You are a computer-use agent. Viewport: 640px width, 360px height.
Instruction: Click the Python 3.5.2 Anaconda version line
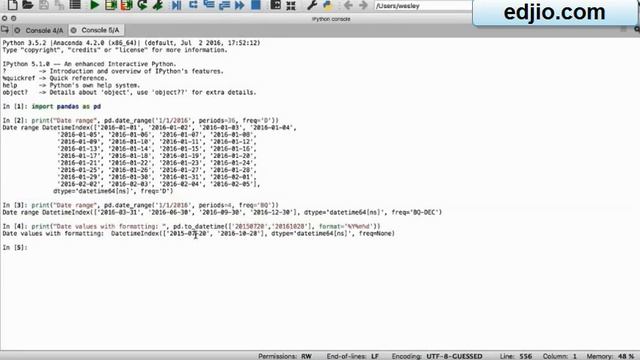131,43
